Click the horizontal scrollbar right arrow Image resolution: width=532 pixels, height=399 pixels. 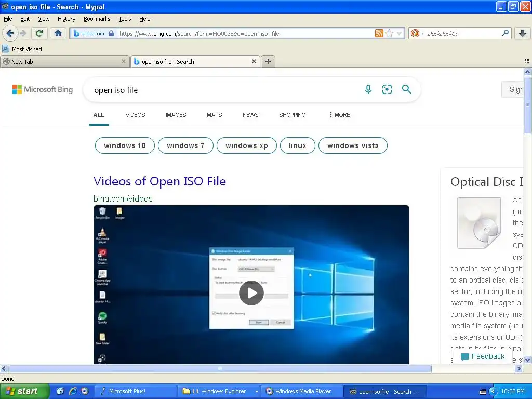tap(519, 368)
